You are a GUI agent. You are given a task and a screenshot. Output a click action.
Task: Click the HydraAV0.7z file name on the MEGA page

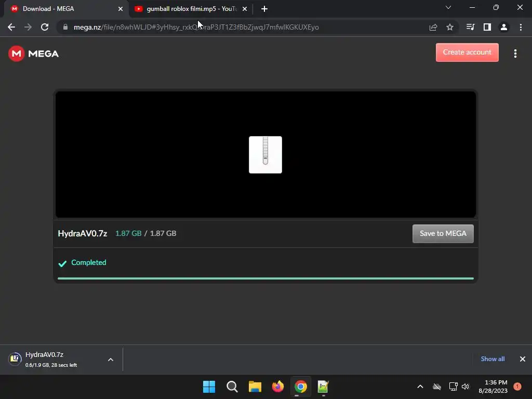pyautogui.click(x=83, y=233)
